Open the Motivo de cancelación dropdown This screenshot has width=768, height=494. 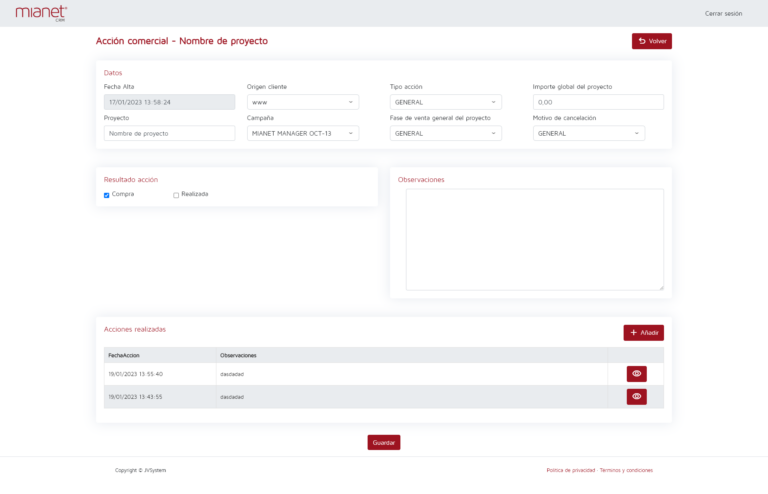(588, 133)
